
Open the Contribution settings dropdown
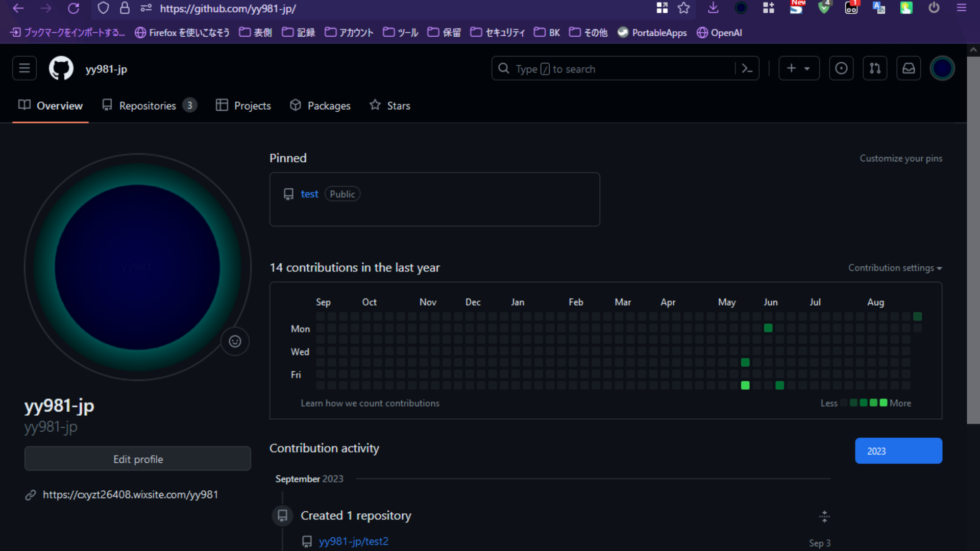tap(895, 268)
